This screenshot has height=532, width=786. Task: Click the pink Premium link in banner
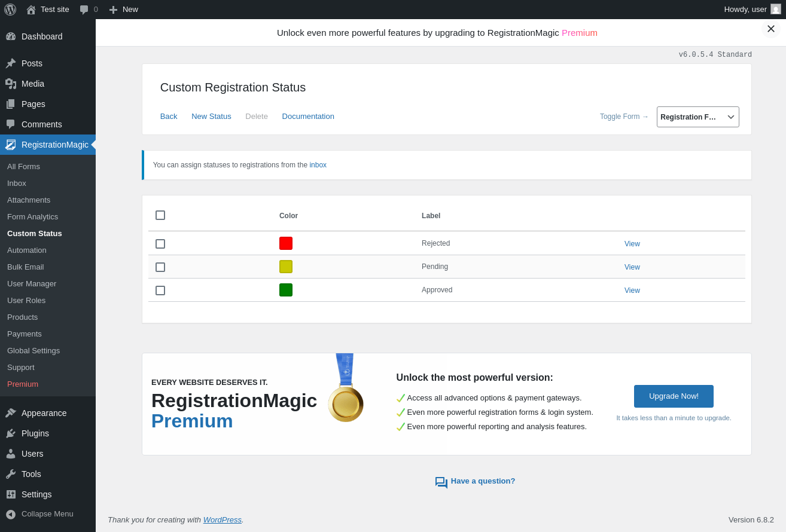click(x=580, y=33)
